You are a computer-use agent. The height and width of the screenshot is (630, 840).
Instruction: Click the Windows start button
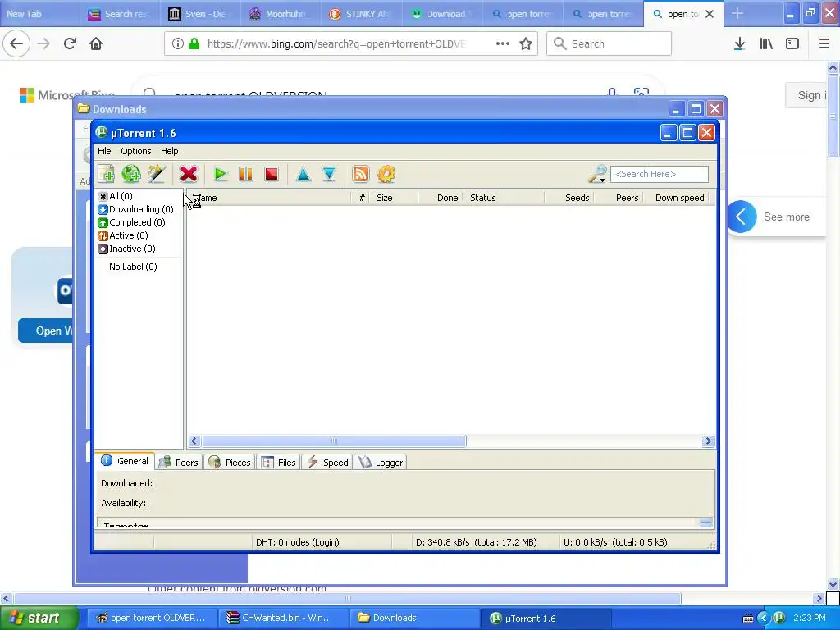coord(38,619)
